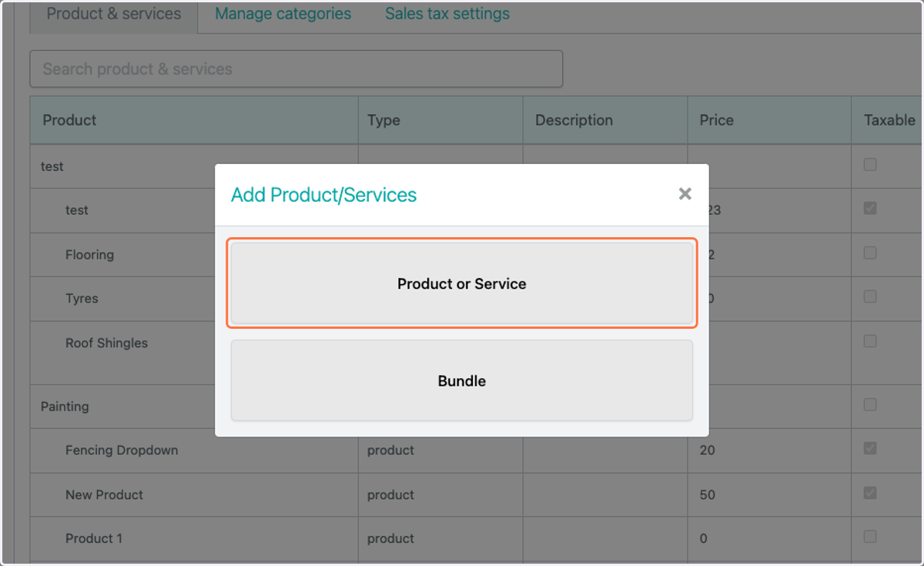Toggle taxable checkbox for test category row
The height and width of the screenshot is (566, 924).
[x=870, y=164]
